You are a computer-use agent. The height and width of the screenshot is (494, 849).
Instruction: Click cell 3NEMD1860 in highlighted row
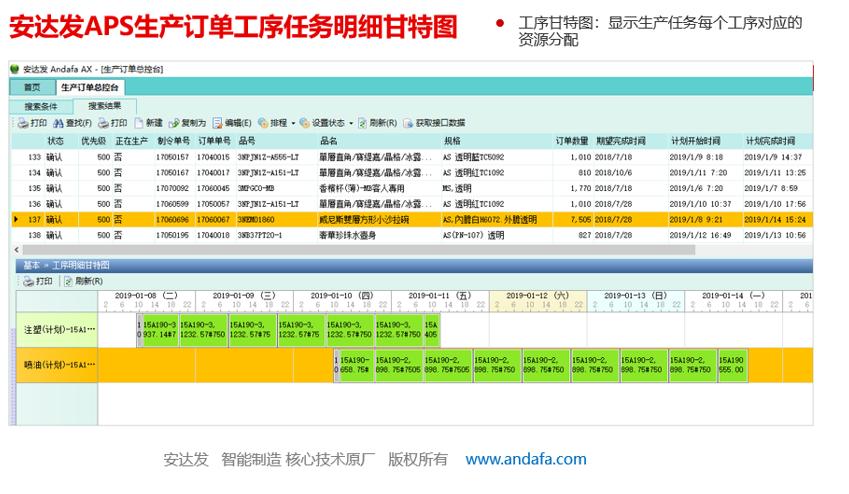256,220
